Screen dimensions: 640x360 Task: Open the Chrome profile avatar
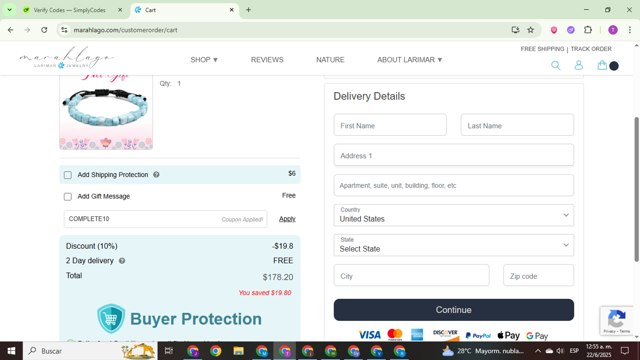(x=613, y=30)
